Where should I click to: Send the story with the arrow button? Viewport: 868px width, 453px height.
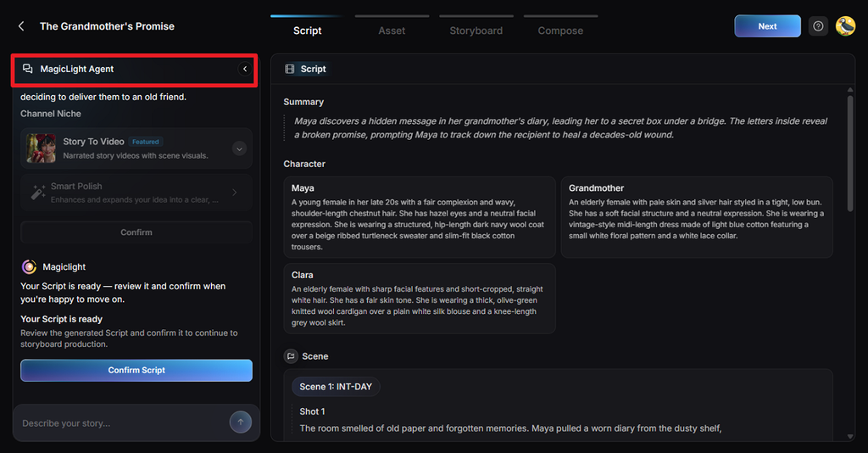pos(240,422)
